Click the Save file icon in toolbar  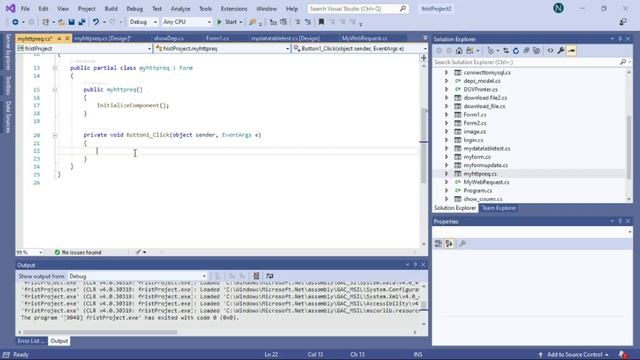click(71, 22)
